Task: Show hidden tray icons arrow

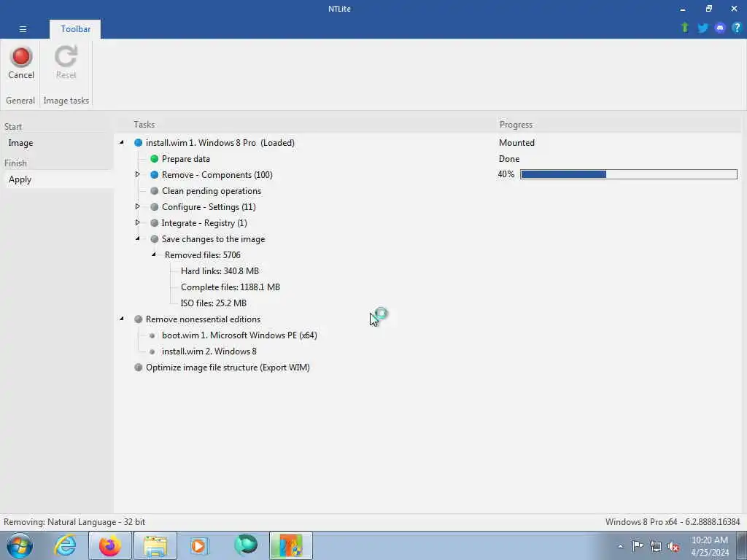Action: point(620,546)
